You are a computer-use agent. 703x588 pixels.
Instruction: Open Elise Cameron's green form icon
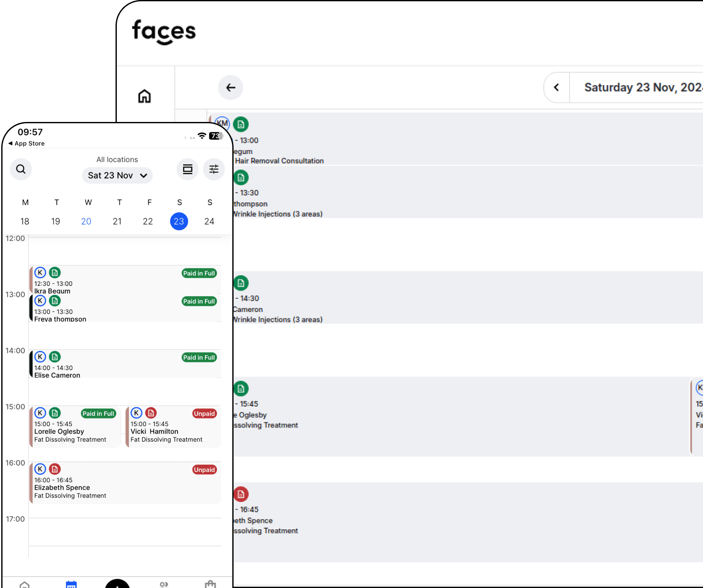tap(55, 357)
